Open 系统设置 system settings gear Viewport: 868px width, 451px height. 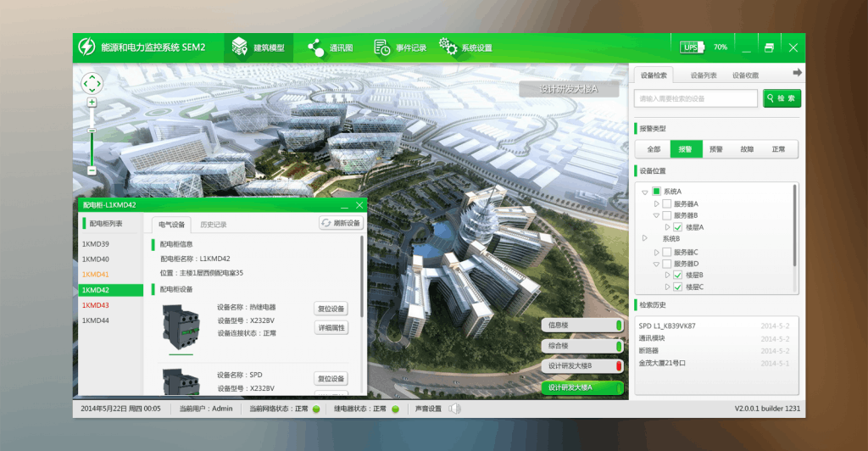pyautogui.click(x=465, y=47)
